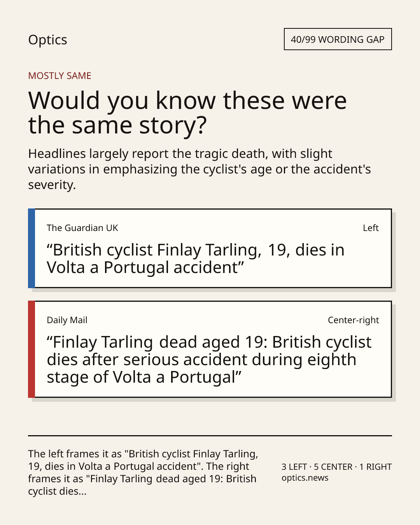Screen dimensions: 420x525
Task: Click the summary paragraph about tragic death
Action: (x=199, y=169)
